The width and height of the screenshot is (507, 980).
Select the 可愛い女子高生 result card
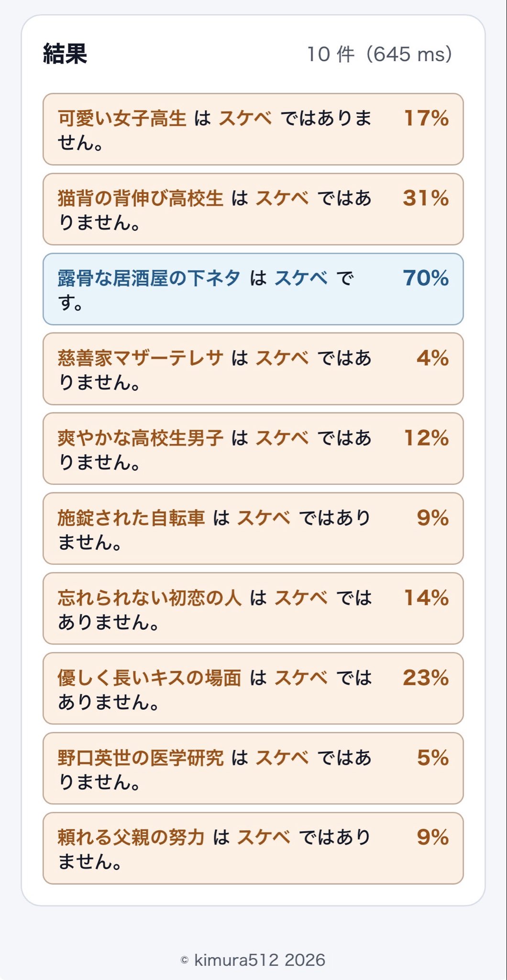pyautogui.click(x=253, y=129)
